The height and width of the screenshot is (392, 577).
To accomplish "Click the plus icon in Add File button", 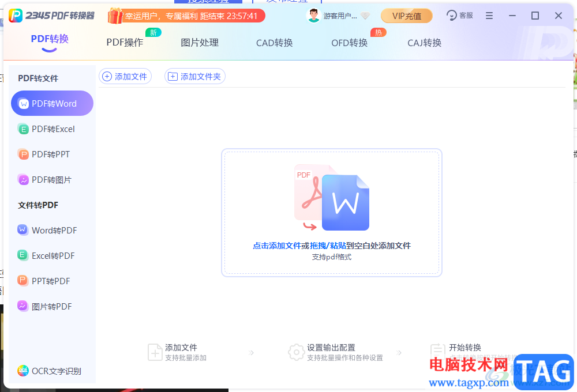I will [x=107, y=77].
